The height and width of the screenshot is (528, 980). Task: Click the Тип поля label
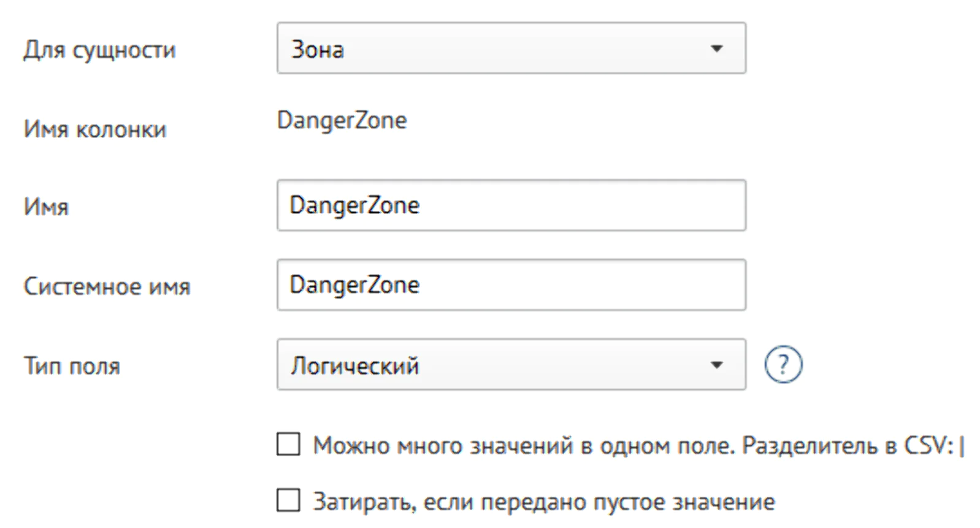(72, 366)
